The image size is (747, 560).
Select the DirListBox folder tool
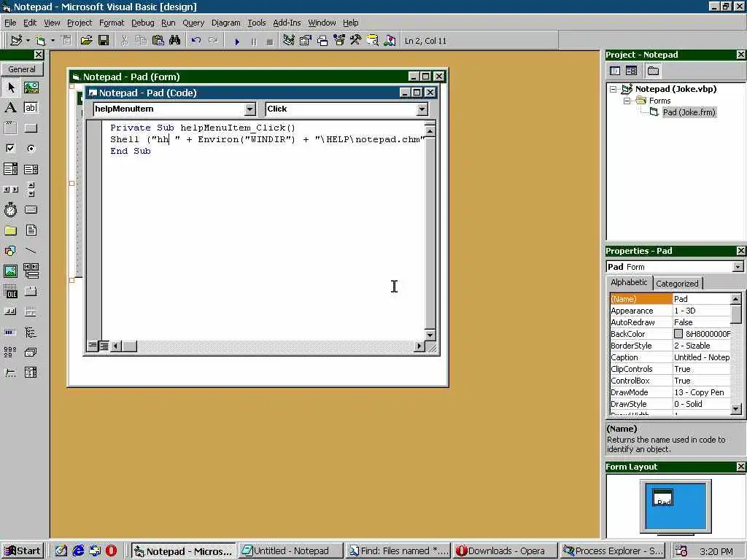10,230
